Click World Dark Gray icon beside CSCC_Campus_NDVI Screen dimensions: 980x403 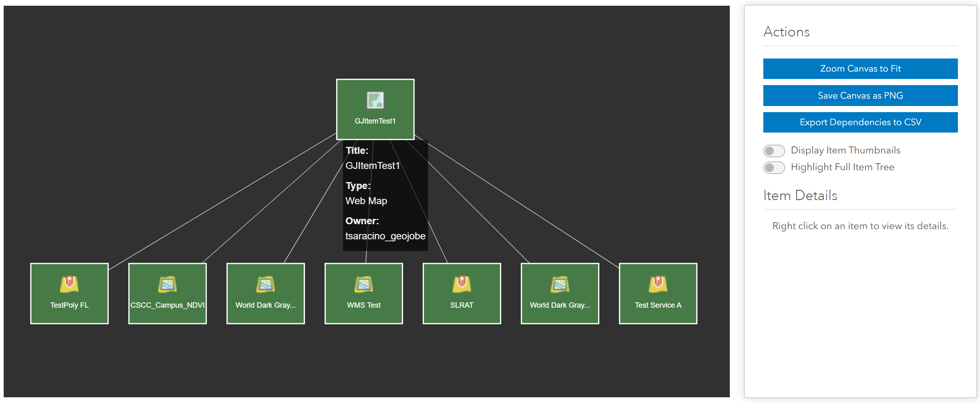coord(265,284)
